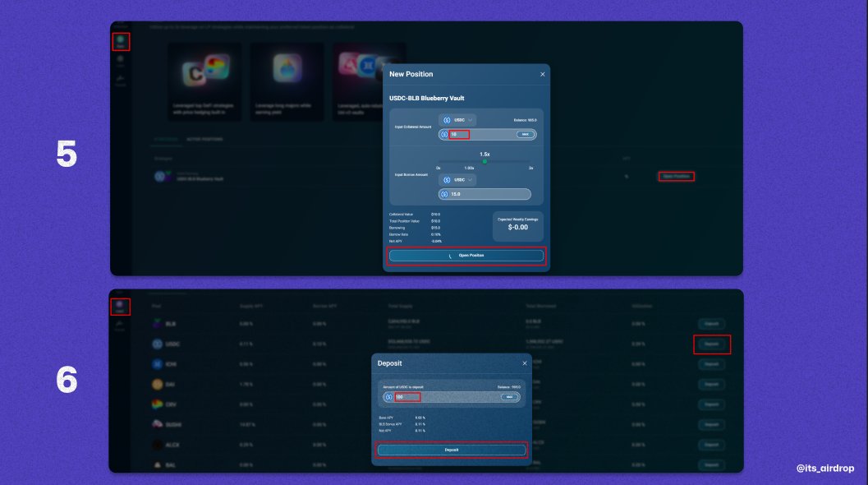Confirm with the Deposit button in the dialog
Viewport: 868px width, 485px height.
click(451, 450)
